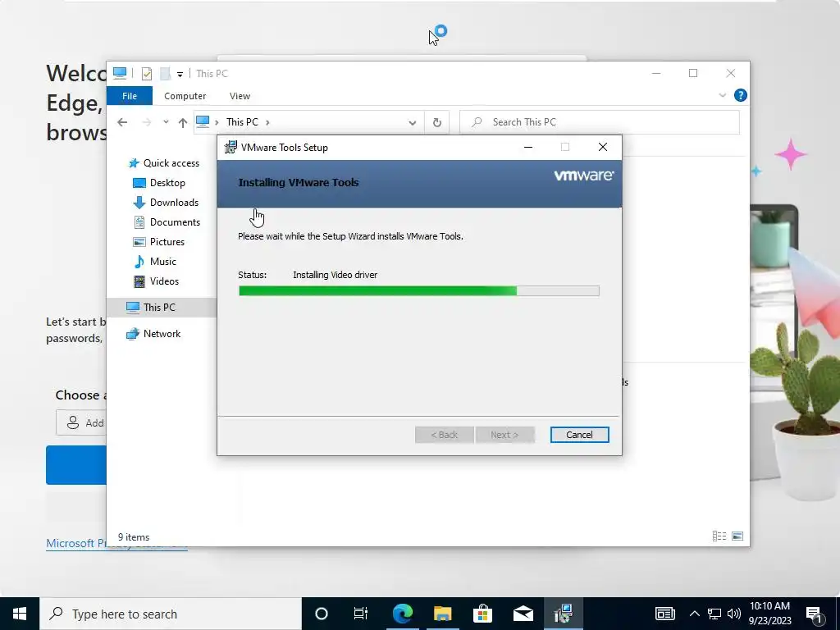Click This PC in the address path
This screenshot has width=840, height=630.
pos(242,122)
